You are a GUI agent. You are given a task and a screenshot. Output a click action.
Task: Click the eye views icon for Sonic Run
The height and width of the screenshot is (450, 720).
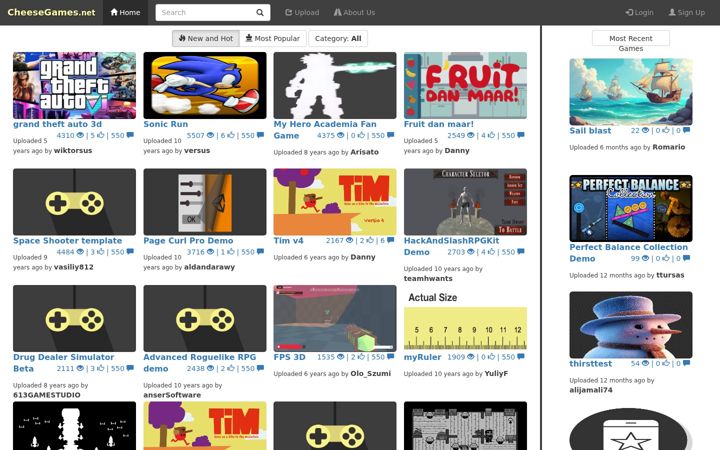pos(210,135)
